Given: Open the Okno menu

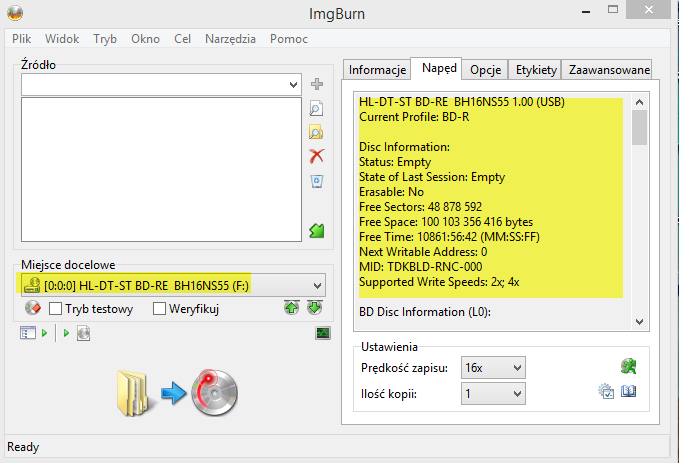Looking at the screenshot, I should tap(146, 39).
